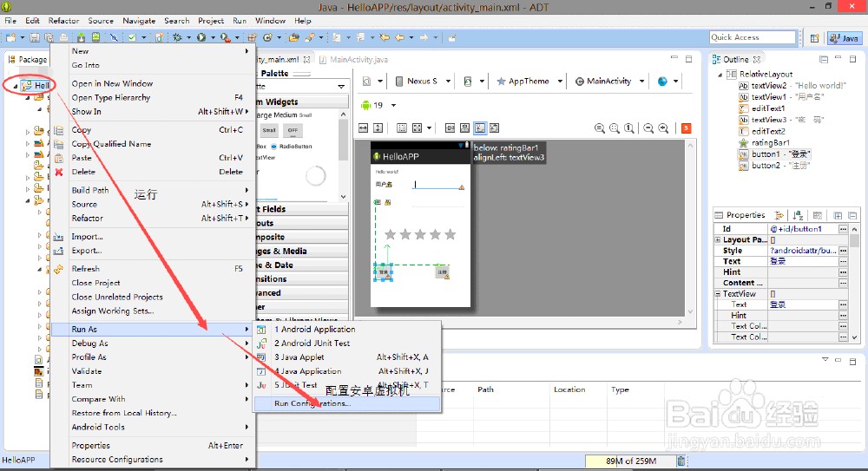
Task: Collapse the RelativeLayout node in Outline
Action: (x=720, y=75)
